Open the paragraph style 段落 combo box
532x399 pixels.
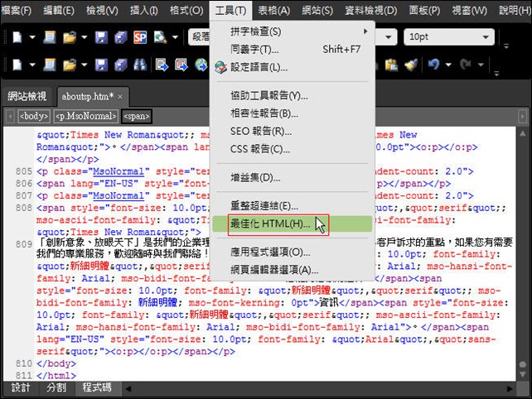click(x=200, y=37)
